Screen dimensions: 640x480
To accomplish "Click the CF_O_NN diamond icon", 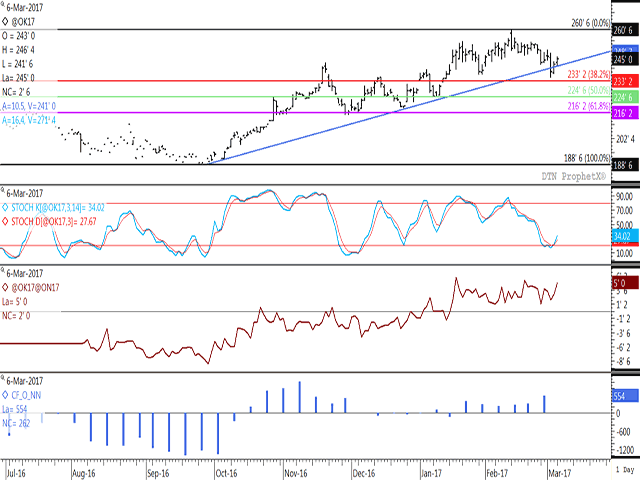I will tap(5, 395).
